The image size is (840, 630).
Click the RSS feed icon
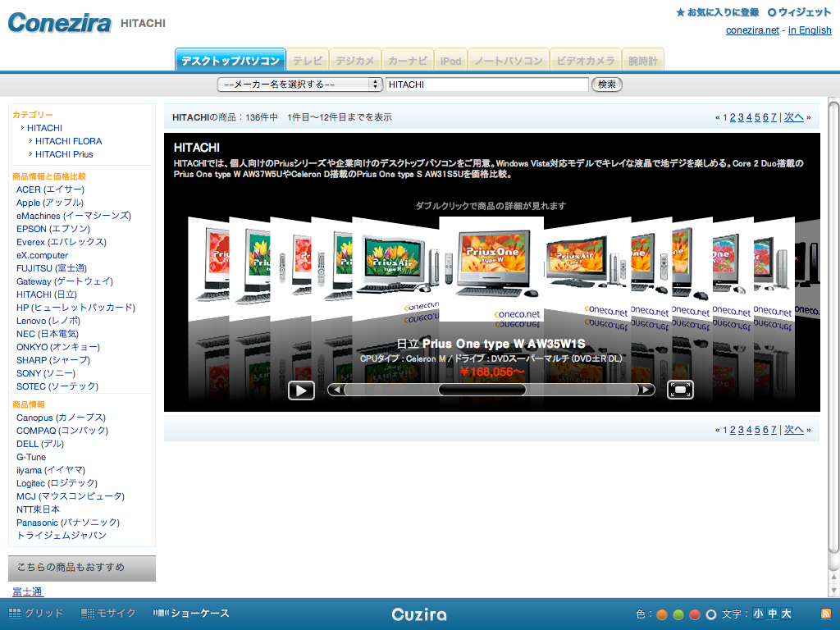[826, 614]
